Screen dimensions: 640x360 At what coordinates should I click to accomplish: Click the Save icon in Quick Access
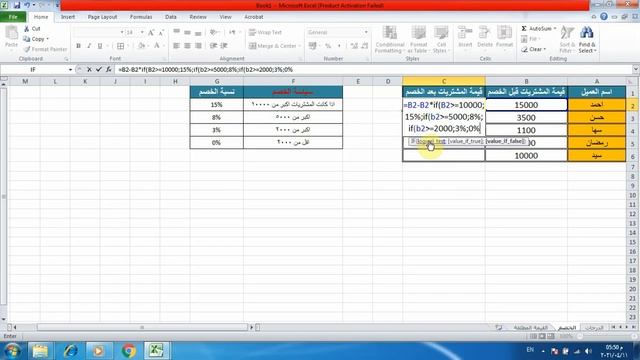[x=17, y=5]
